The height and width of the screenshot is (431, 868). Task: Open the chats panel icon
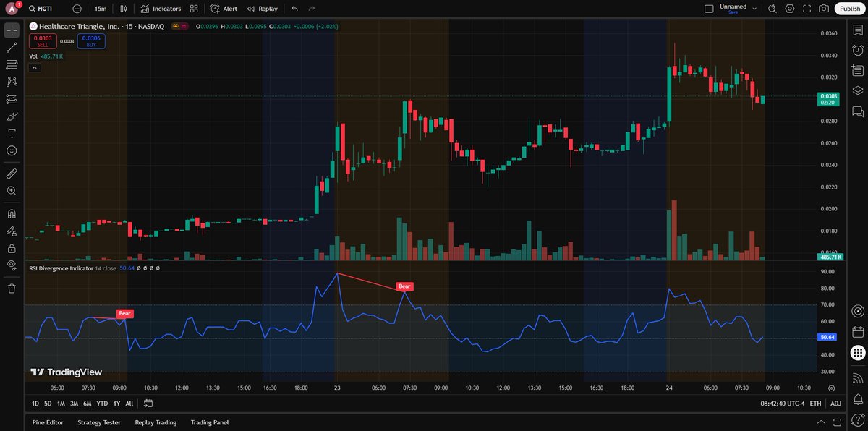coord(858,111)
